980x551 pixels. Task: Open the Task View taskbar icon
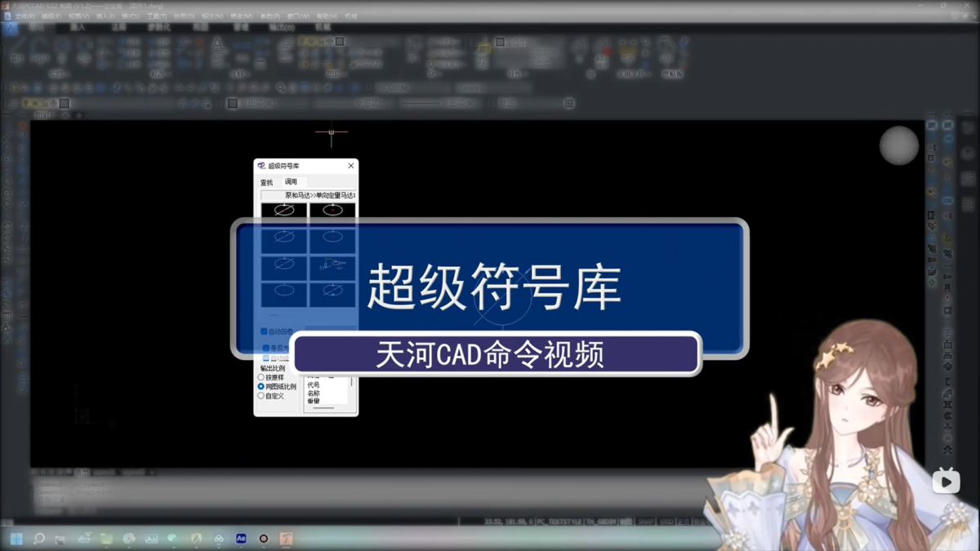coord(60,539)
